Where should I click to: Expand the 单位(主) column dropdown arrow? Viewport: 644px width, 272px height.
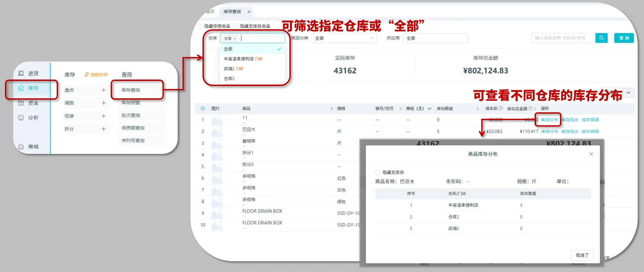(x=430, y=109)
